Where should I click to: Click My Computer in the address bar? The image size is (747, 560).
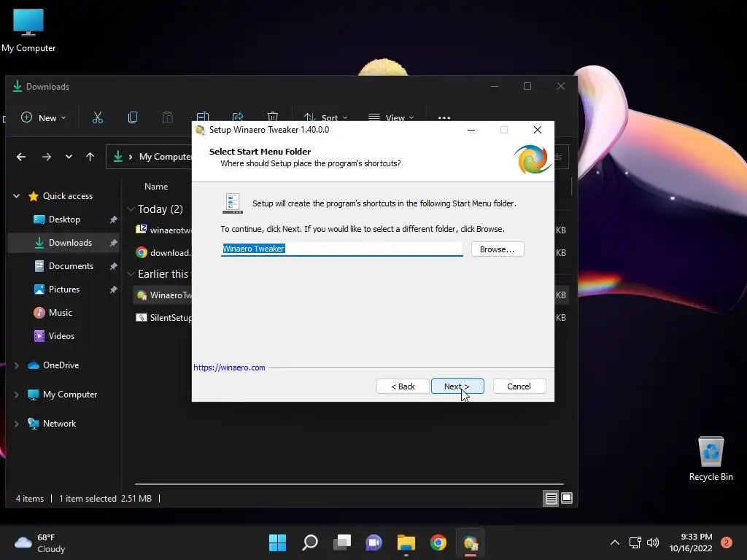(x=166, y=157)
